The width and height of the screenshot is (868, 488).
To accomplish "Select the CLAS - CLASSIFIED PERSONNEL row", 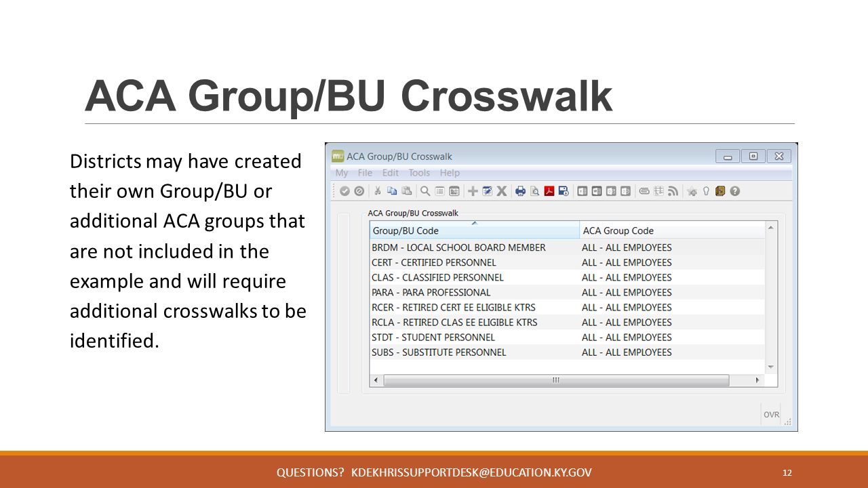I will (567, 277).
